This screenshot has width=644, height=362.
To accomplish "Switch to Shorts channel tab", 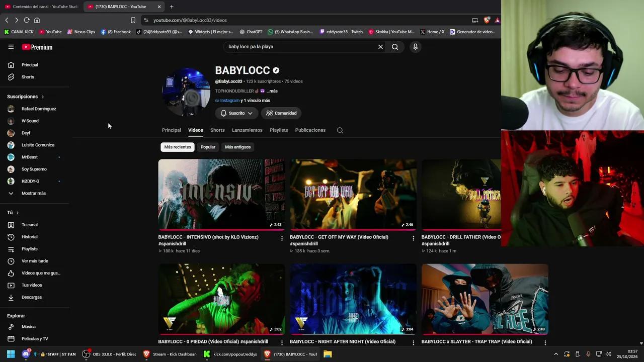I will pyautogui.click(x=217, y=130).
